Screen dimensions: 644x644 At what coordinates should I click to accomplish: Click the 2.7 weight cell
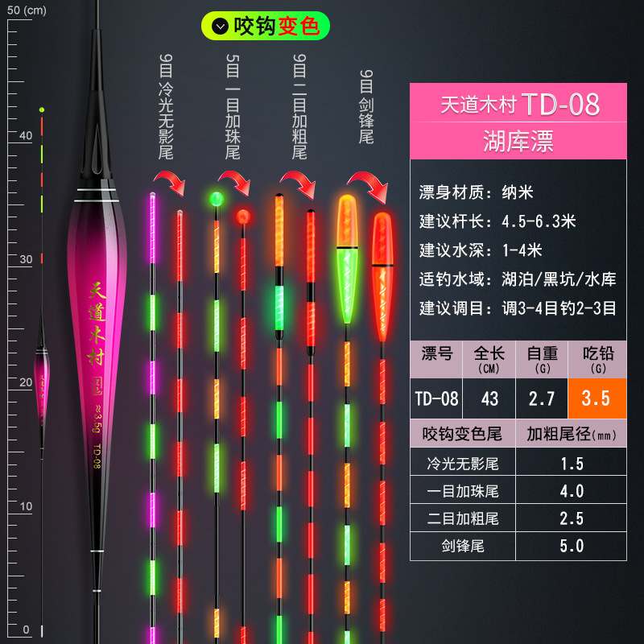click(542, 398)
